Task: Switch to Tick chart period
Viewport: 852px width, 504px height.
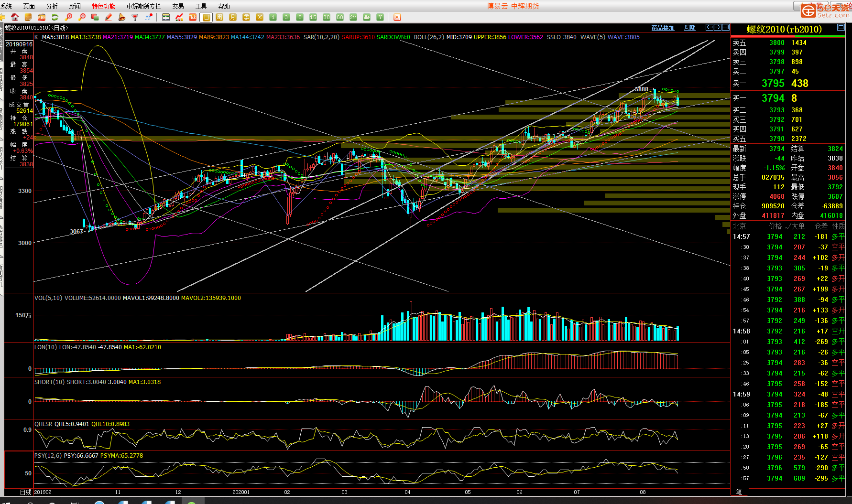Action: pyautogui.click(x=193, y=17)
